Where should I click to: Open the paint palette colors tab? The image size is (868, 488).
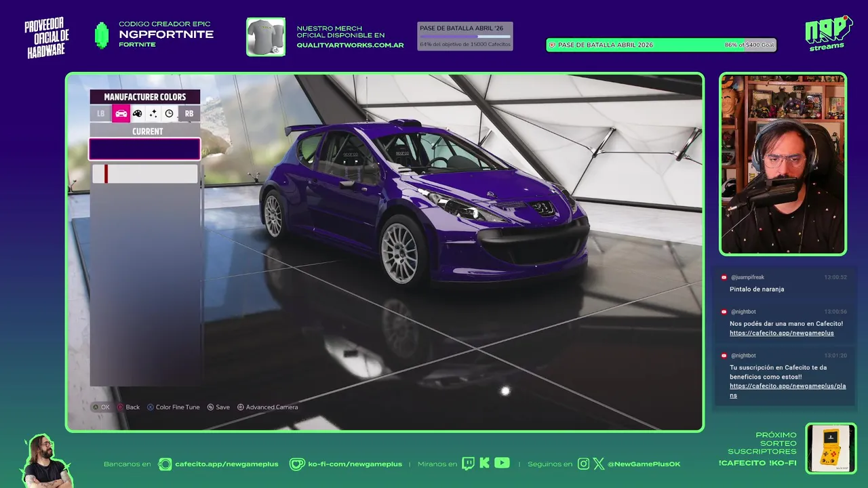coord(137,113)
